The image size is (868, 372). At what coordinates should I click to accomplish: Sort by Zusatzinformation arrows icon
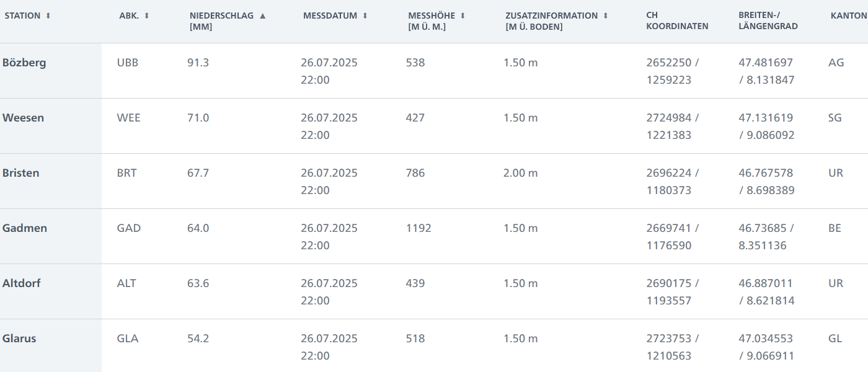click(606, 15)
